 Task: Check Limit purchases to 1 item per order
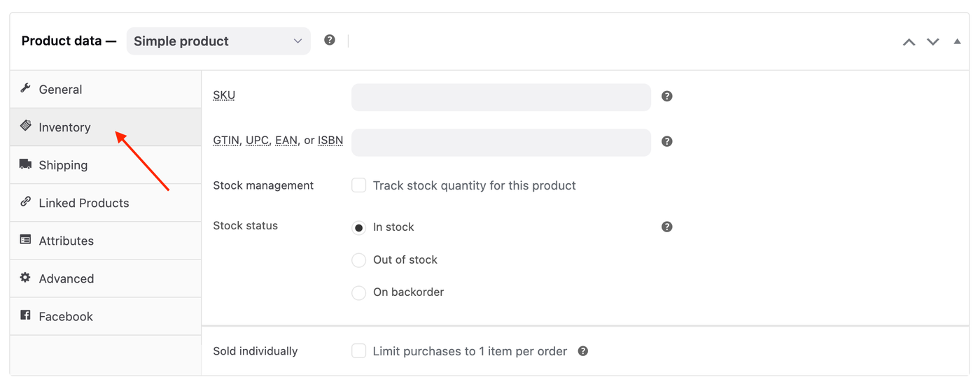click(x=359, y=351)
